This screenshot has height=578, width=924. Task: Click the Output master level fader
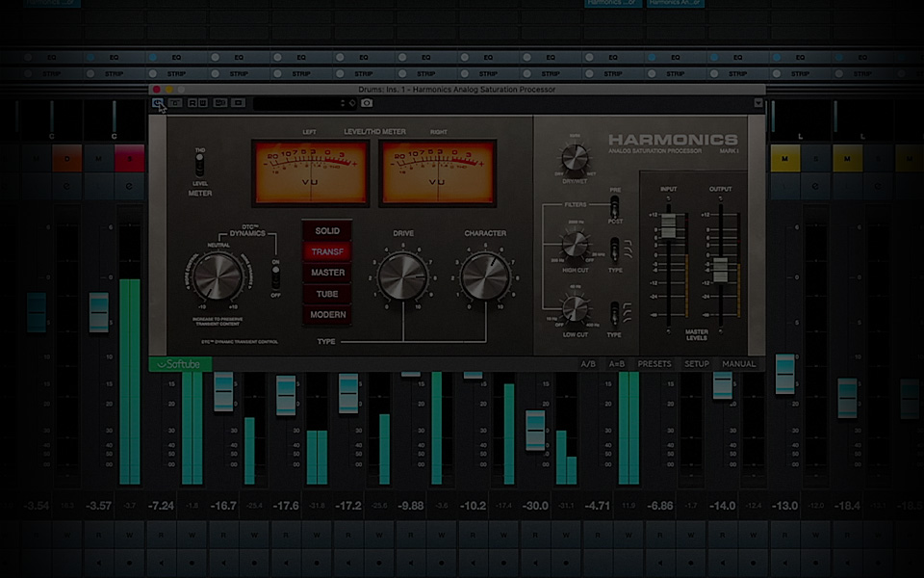tap(720, 270)
